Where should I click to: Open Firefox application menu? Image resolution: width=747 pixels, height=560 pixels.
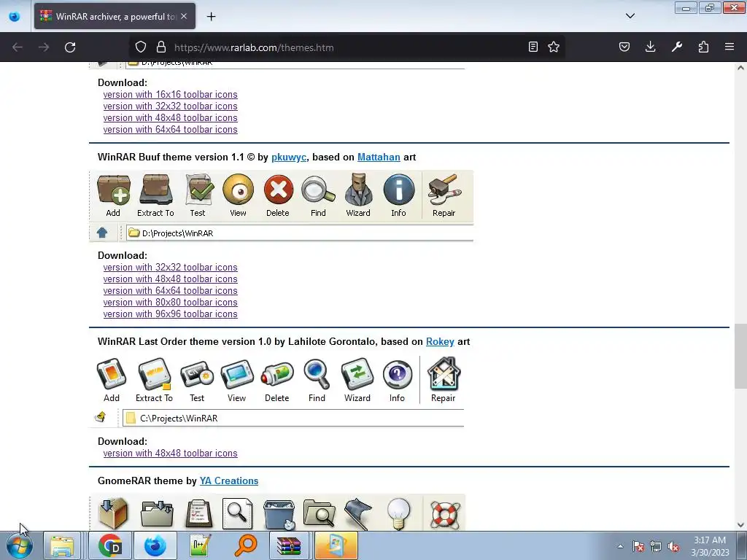tap(729, 47)
